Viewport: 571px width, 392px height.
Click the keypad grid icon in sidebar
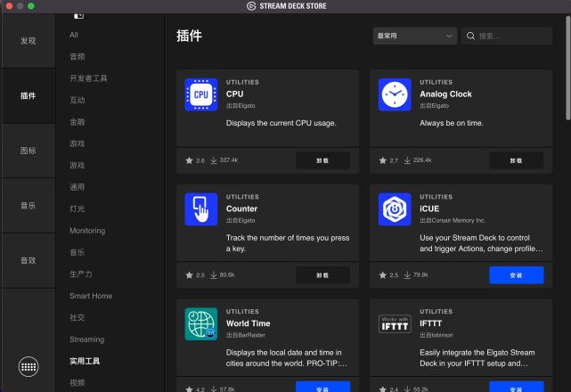pos(28,367)
